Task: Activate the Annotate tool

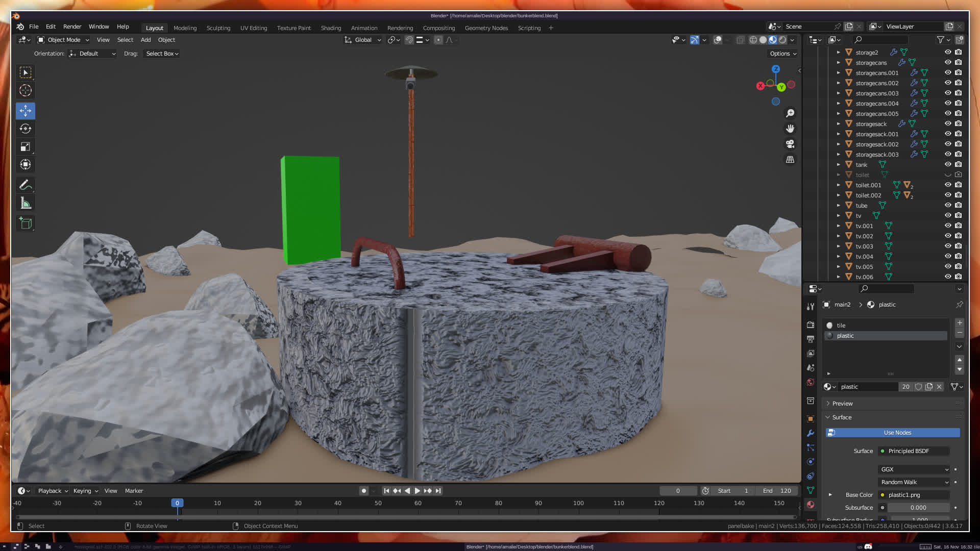Action: (x=25, y=185)
